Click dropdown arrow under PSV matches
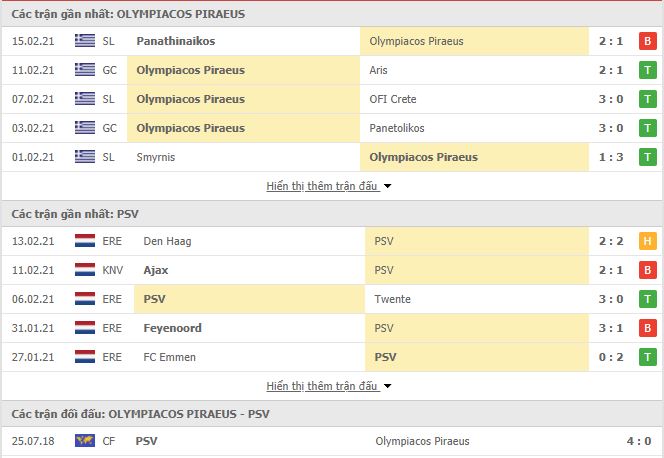Viewport: 664px width, 458px height. (x=387, y=386)
